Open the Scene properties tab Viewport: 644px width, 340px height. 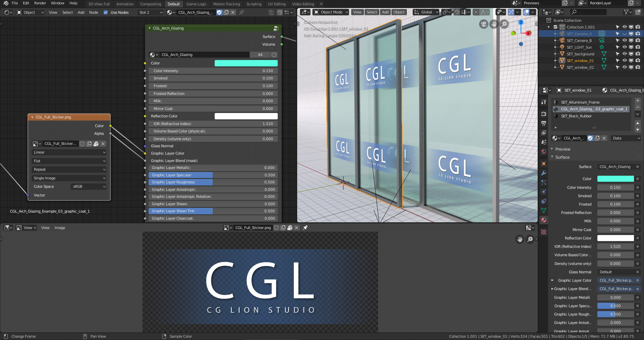[x=544, y=142]
